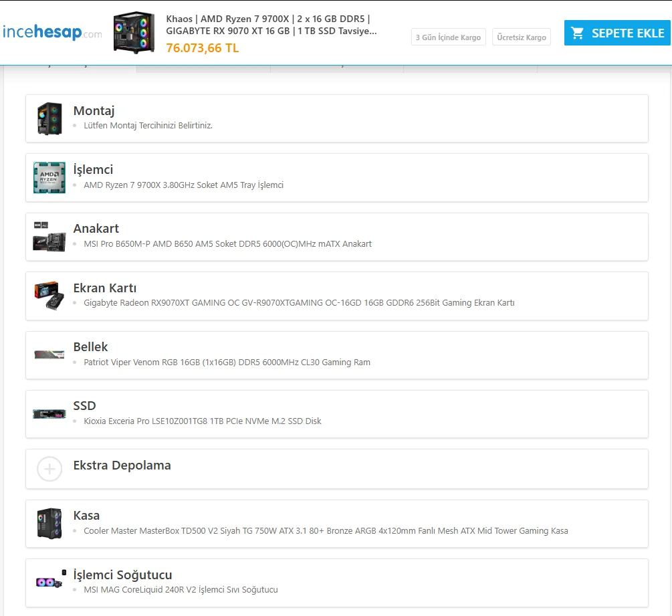Click the shopping cart icon in SEPETE EKLE
This screenshot has width=672, height=616.
[x=578, y=33]
